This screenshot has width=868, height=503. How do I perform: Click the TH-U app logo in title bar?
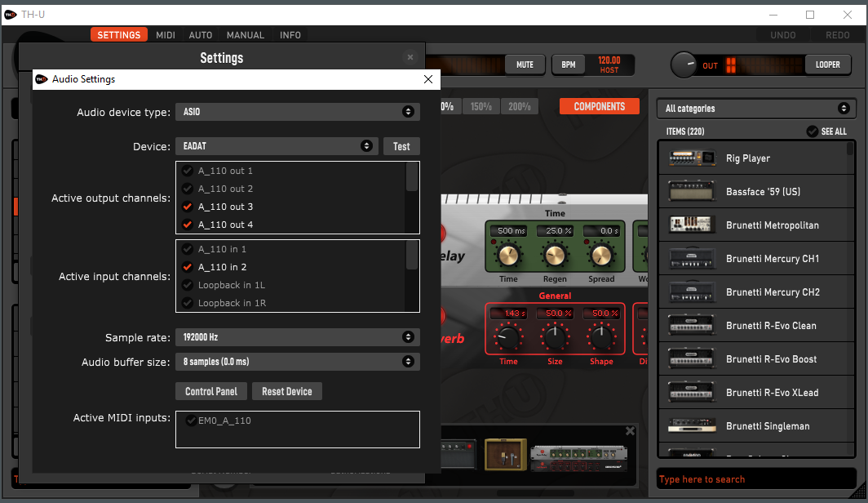pyautogui.click(x=11, y=15)
